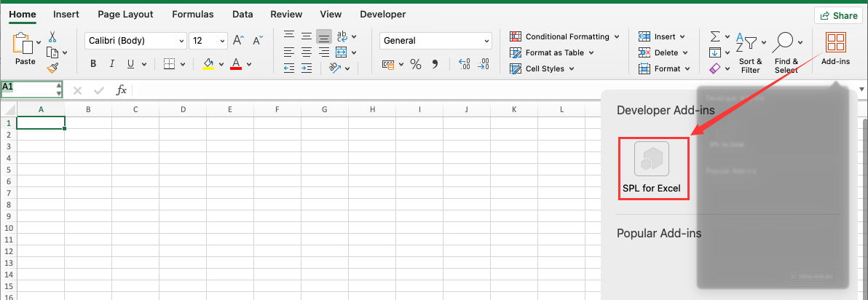Click the accounting currency format icon
Viewport: 868px width, 300px height.
point(389,64)
